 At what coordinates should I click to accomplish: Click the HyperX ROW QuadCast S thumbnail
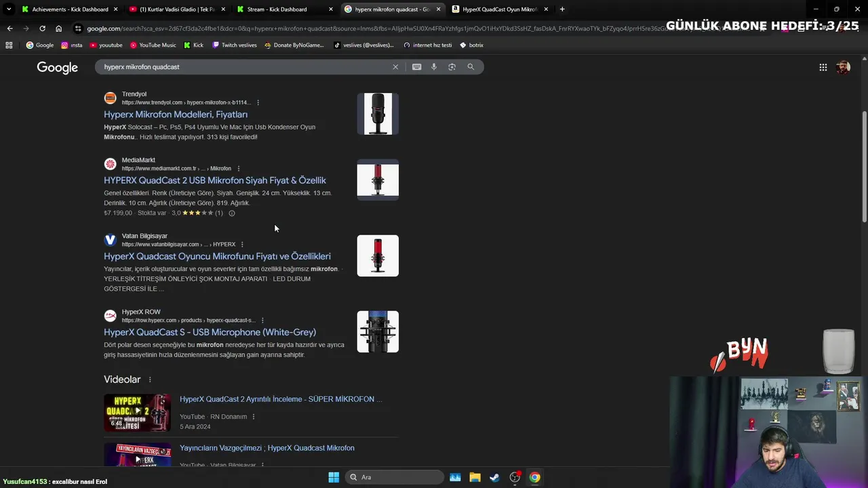pyautogui.click(x=378, y=331)
